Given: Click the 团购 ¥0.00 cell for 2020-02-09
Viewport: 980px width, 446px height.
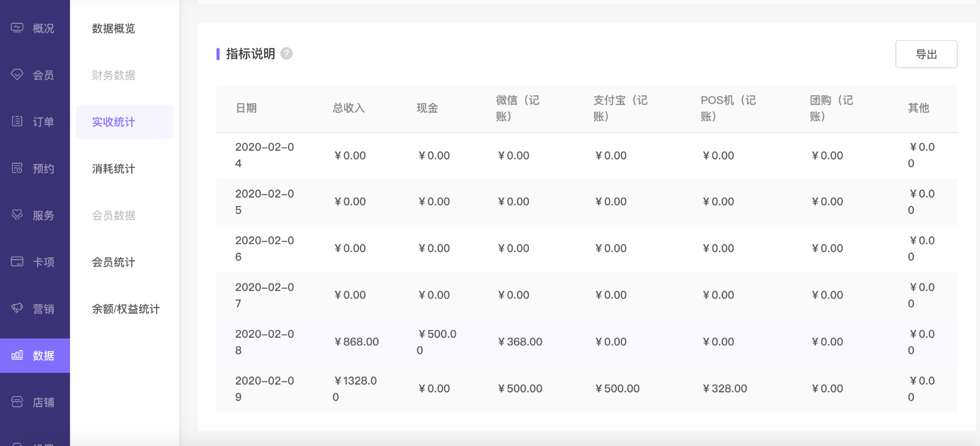Looking at the screenshot, I should [827, 388].
